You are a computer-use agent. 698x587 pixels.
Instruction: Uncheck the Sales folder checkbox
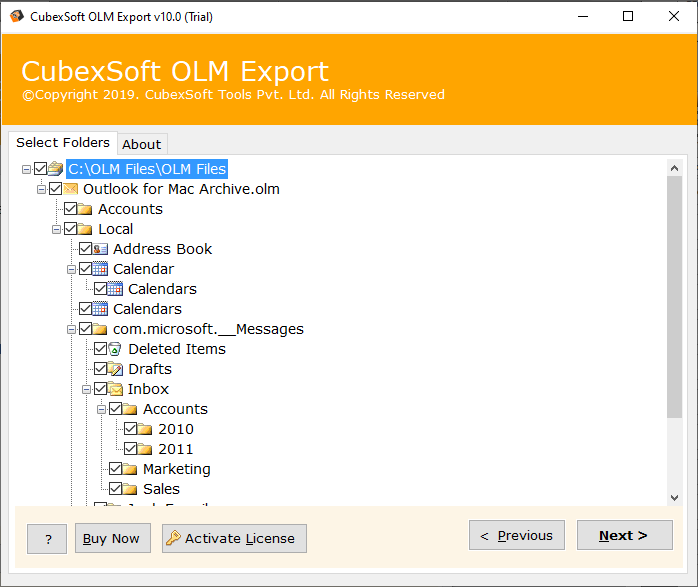point(116,489)
